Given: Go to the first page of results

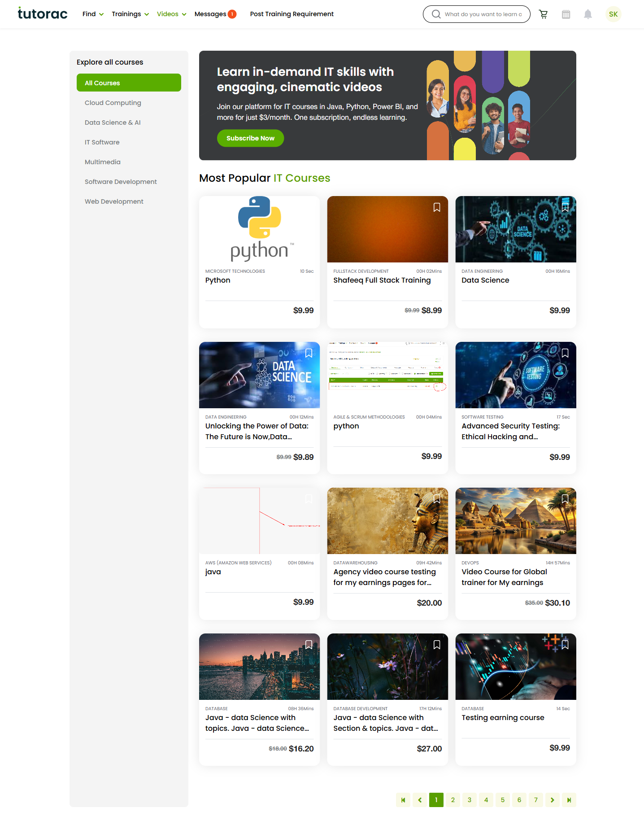Looking at the screenshot, I should pos(403,800).
